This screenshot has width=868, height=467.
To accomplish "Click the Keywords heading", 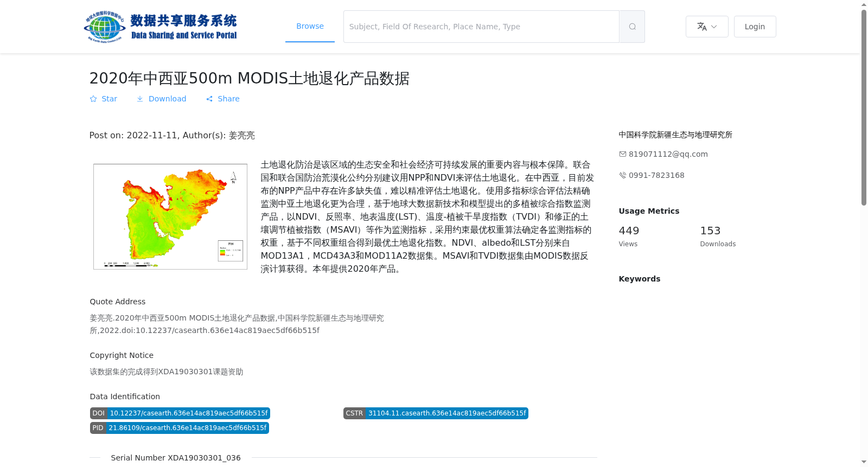I will point(640,279).
